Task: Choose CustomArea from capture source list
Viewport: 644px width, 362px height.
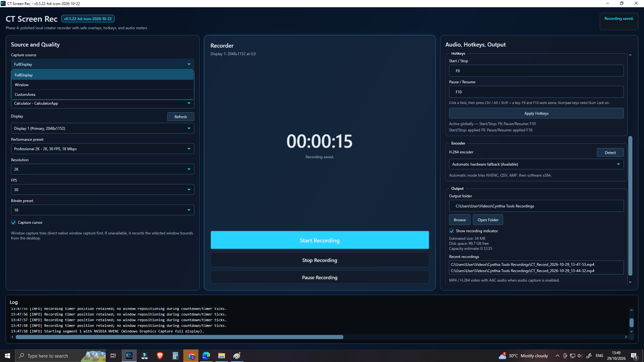Action: [x=103, y=95]
